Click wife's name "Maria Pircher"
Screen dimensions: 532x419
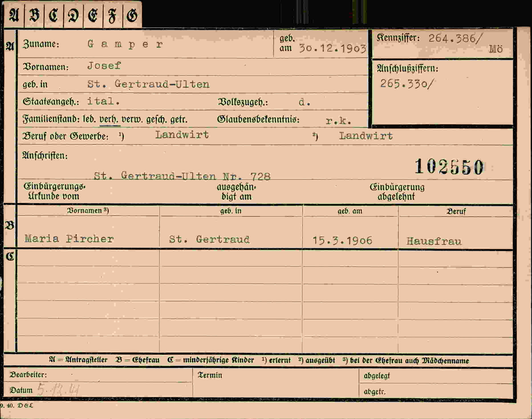click(x=69, y=239)
